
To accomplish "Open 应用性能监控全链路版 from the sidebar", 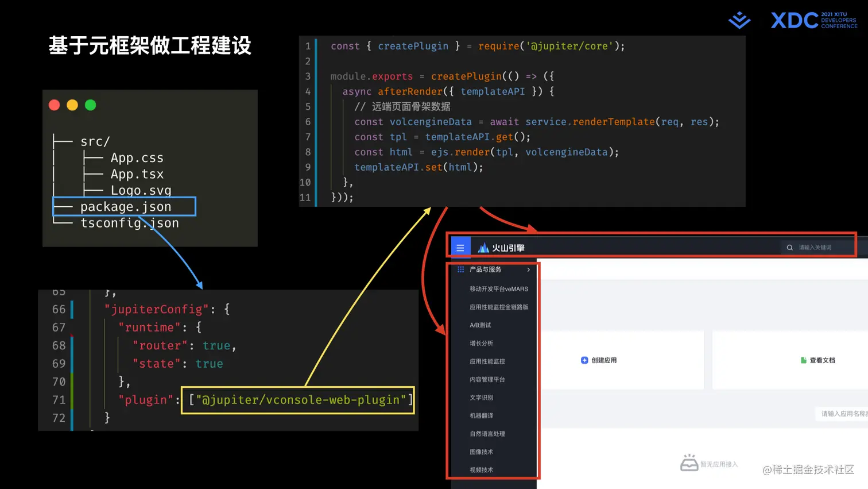I will [x=499, y=307].
